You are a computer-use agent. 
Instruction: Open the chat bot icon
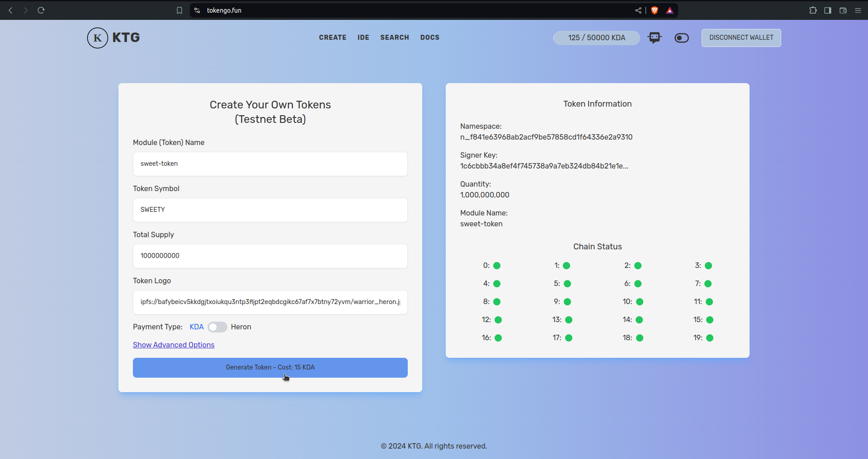tap(654, 37)
